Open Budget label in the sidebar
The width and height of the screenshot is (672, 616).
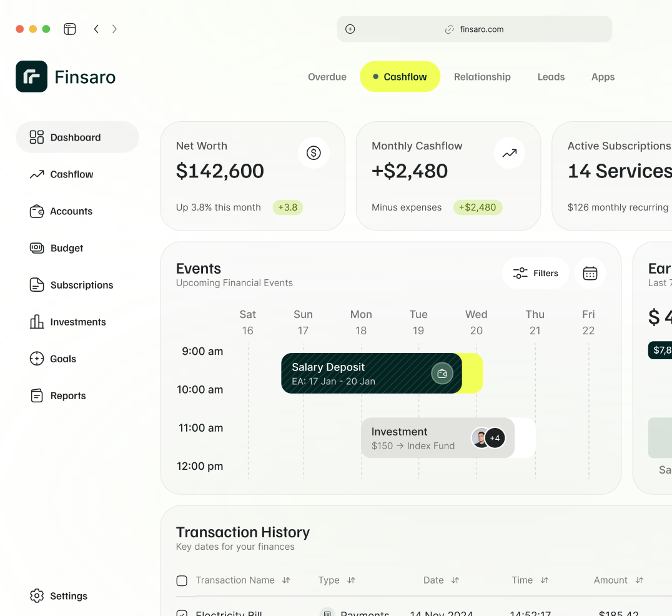pyautogui.click(x=66, y=248)
